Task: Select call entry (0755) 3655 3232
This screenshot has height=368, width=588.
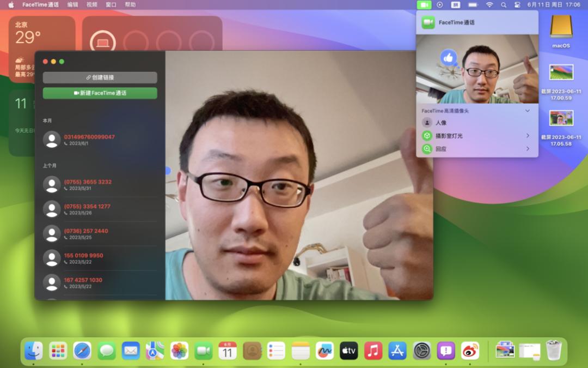Action: pos(100,185)
